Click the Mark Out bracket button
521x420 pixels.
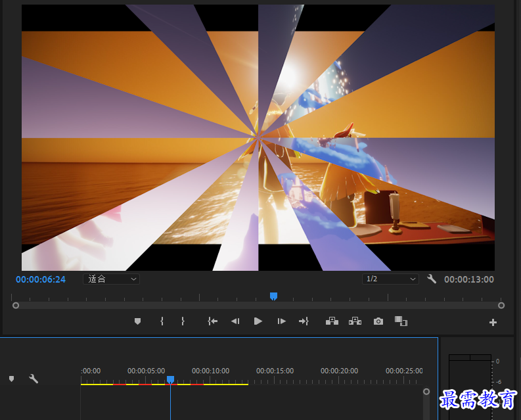[x=183, y=321]
